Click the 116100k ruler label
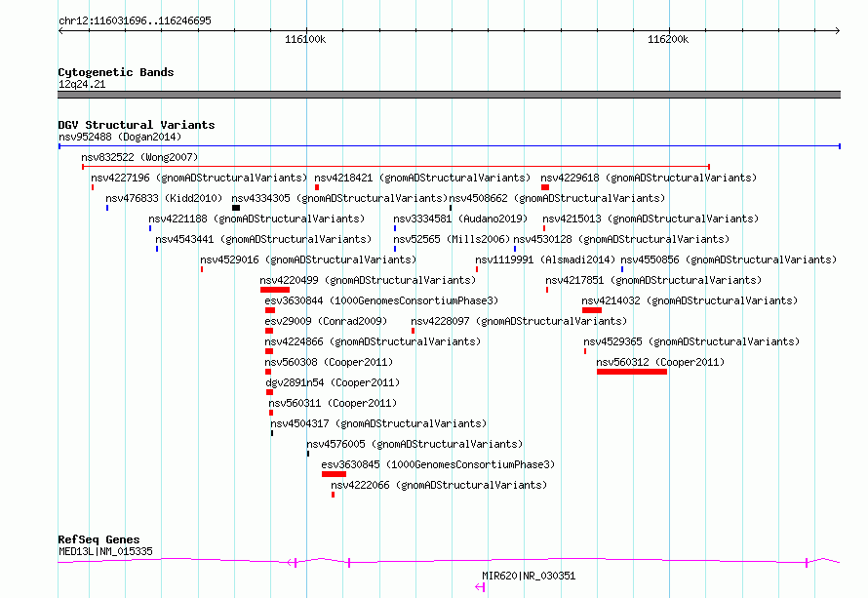 coord(305,39)
